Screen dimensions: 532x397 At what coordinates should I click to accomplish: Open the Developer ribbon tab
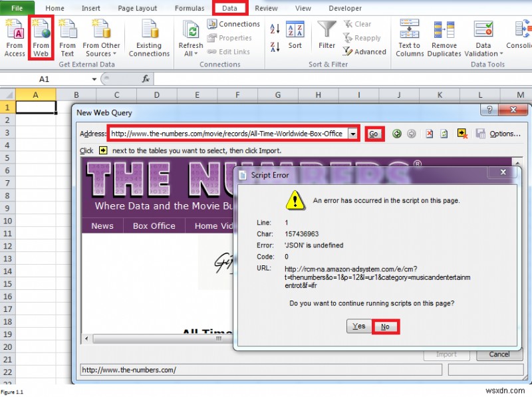click(344, 8)
